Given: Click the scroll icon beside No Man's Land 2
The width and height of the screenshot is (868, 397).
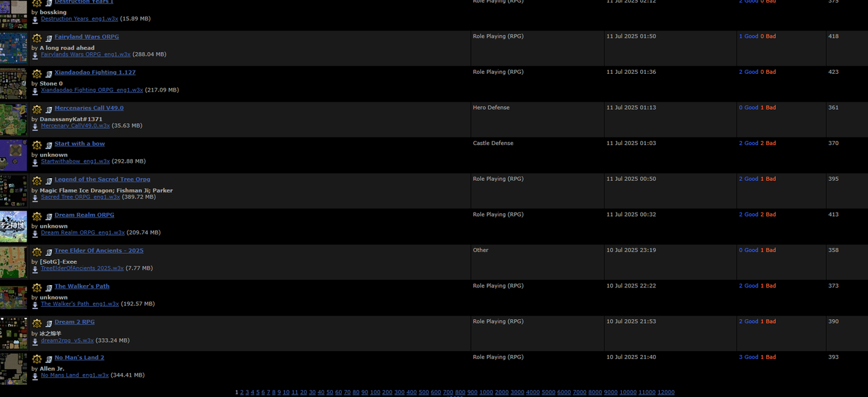Looking at the screenshot, I should (x=49, y=360).
